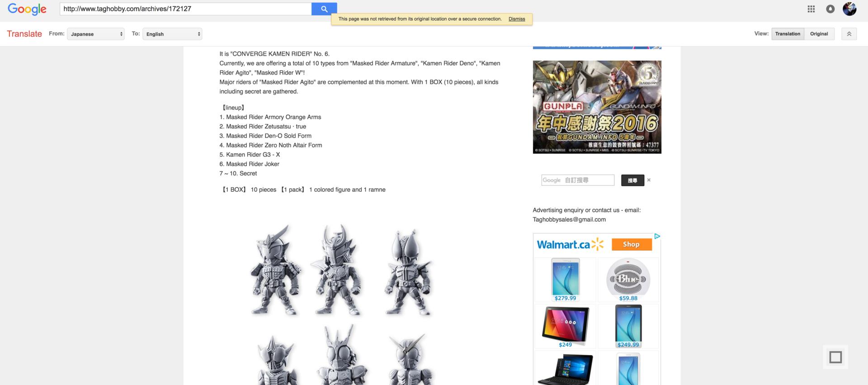Collapse the translate toolbar with the chevron
Screen dimensions: 868x385
849,34
